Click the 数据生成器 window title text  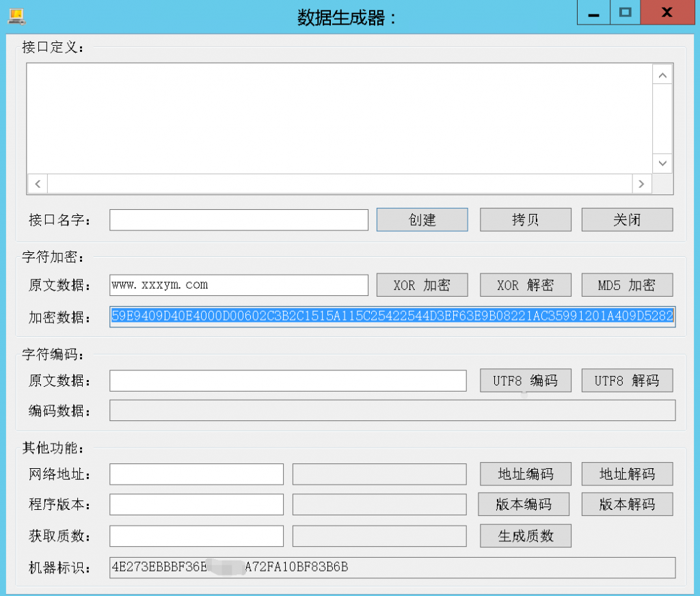coord(347,18)
